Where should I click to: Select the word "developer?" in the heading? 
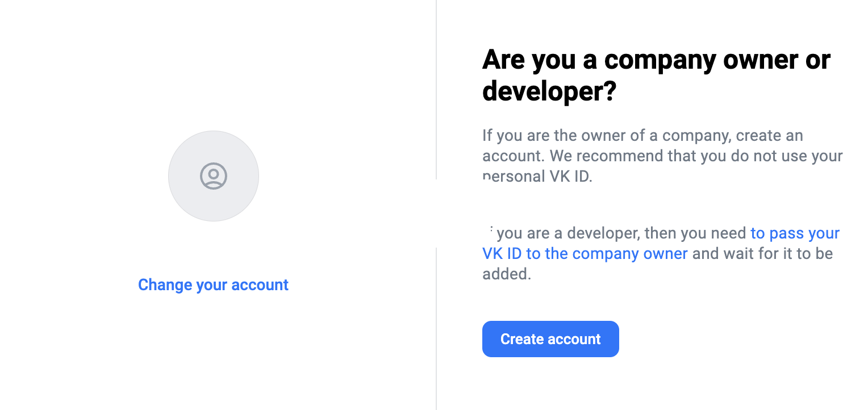coord(549,91)
